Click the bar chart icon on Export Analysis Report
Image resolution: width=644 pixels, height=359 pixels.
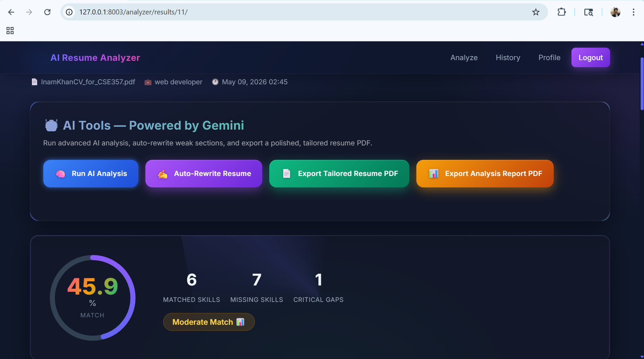click(433, 174)
